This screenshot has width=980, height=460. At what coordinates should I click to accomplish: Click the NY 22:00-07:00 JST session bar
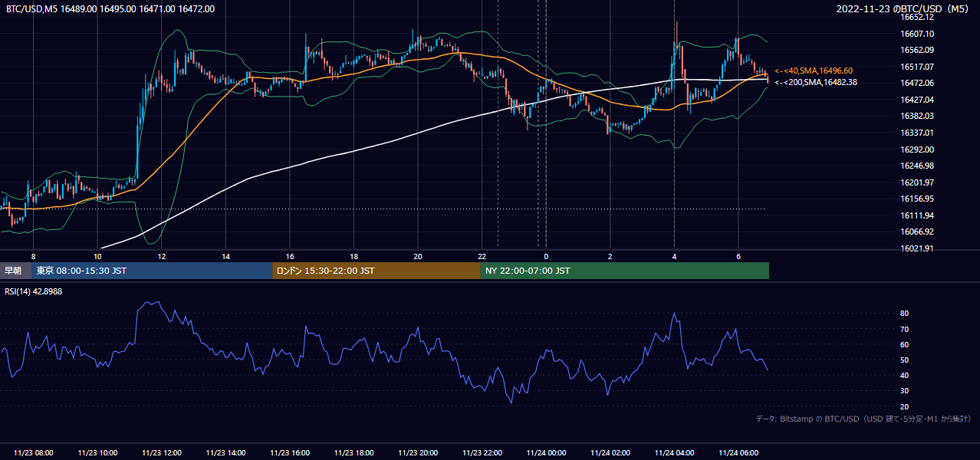tap(624, 271)
